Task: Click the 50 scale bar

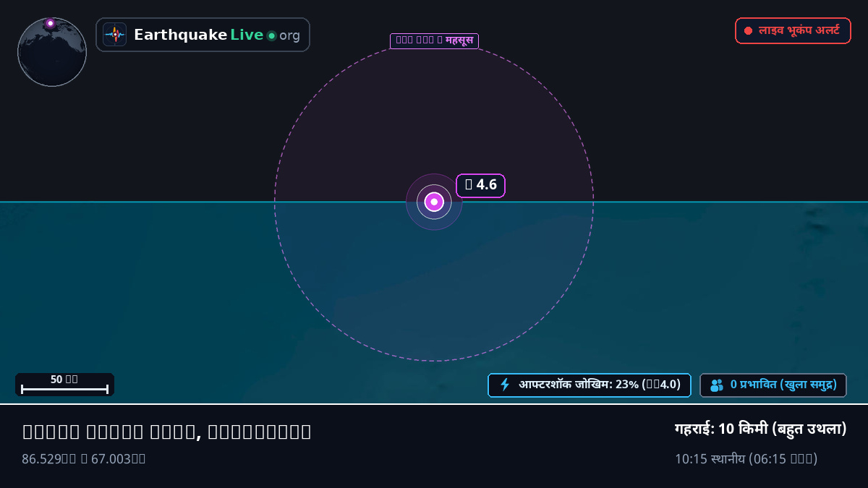Action: click(64, 384)
